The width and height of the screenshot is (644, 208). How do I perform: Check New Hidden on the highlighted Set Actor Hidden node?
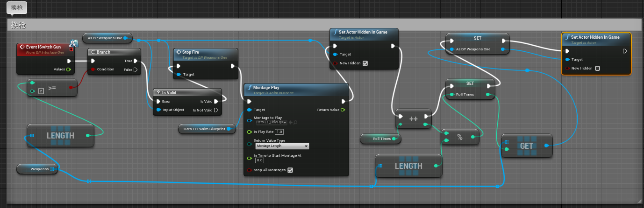click(x=597, y=68)
